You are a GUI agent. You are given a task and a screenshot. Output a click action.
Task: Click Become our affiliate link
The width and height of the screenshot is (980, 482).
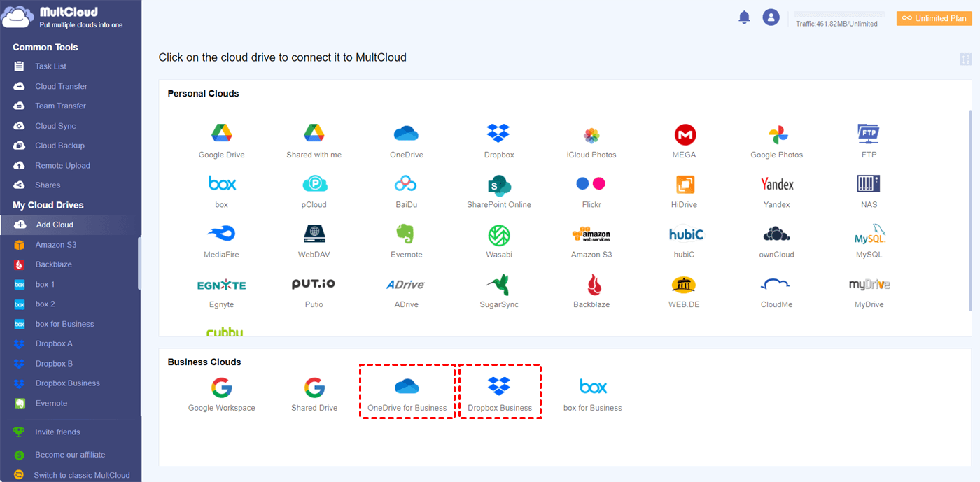tap(70, 455)
